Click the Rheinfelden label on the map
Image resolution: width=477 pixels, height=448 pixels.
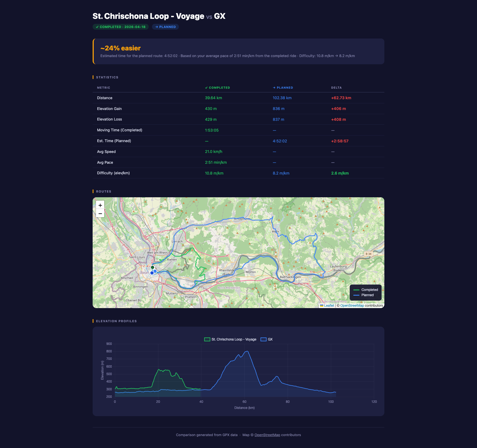[x=227, y=272]
